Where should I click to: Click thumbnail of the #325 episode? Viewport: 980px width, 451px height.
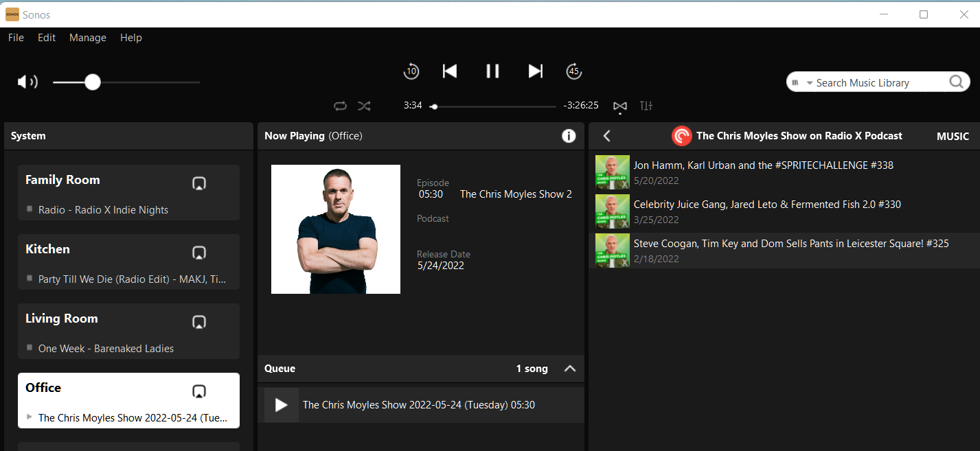613,251
